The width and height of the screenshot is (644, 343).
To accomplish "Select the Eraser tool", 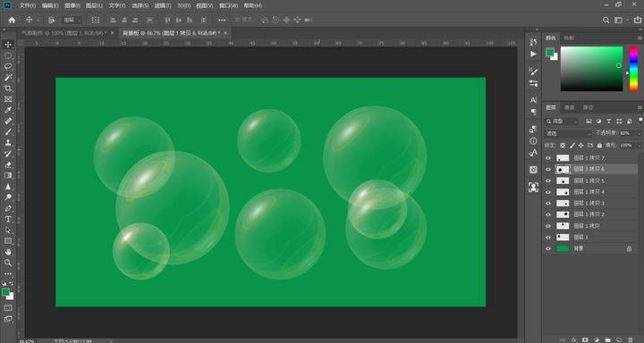I will click(8, 164).
